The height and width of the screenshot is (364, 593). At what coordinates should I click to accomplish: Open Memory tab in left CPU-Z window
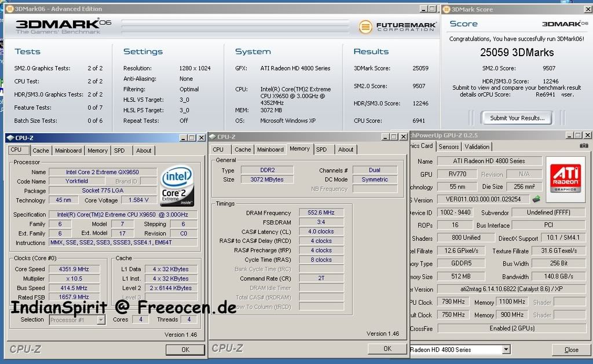pos(97,150)
